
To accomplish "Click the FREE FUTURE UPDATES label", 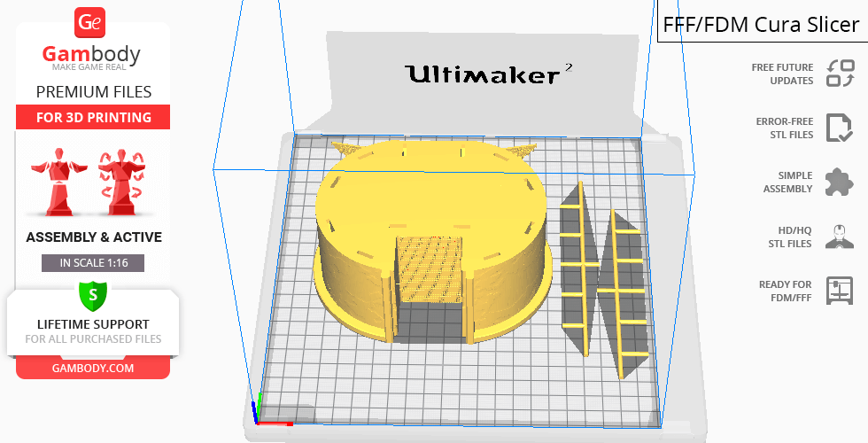I will tap(782, 74).
